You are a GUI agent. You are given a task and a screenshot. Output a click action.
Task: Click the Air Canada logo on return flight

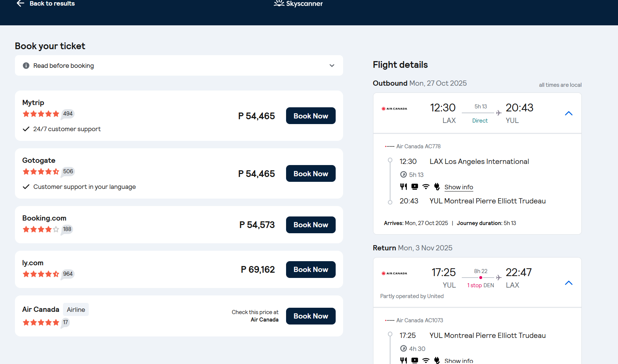coord(394,273)
